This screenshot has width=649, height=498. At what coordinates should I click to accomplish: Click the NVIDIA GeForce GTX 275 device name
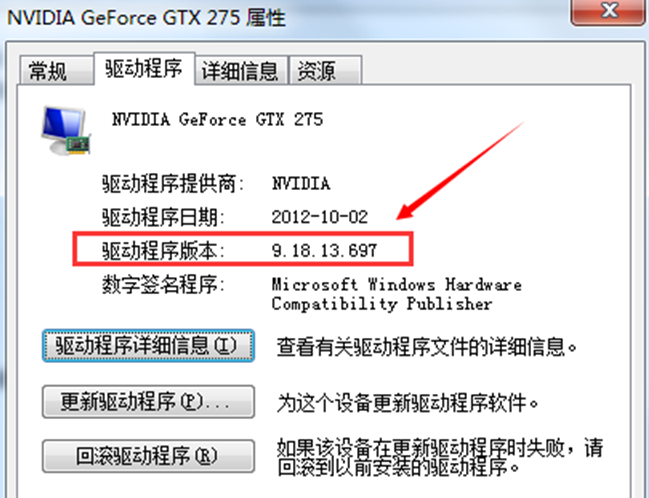217,120
